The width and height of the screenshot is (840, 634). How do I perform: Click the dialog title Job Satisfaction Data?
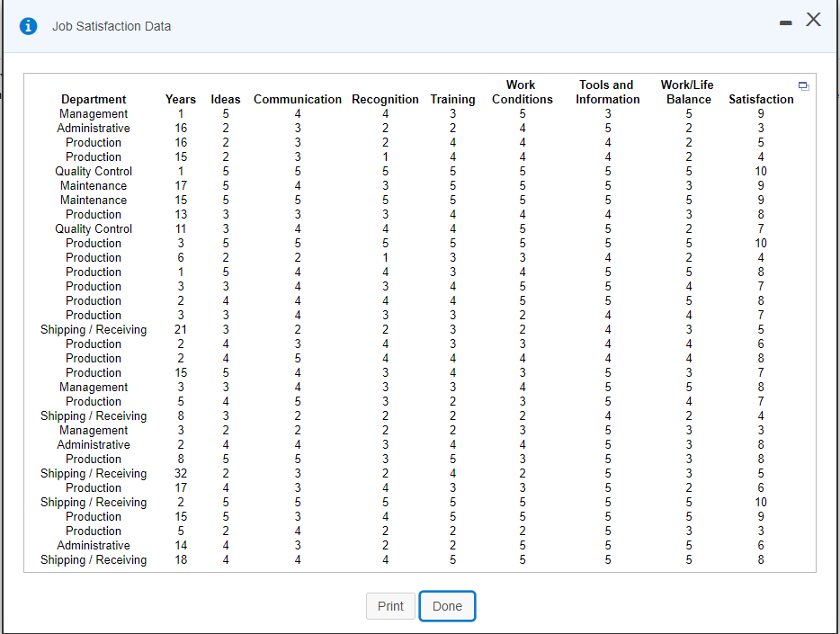pos(112,26)
